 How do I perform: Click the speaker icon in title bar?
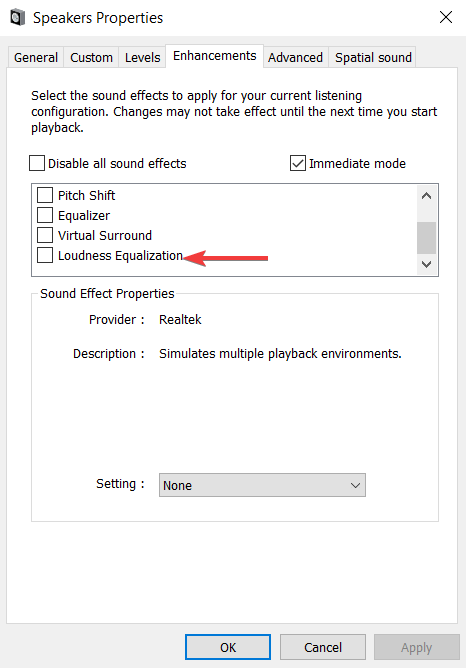pos(17,18)
